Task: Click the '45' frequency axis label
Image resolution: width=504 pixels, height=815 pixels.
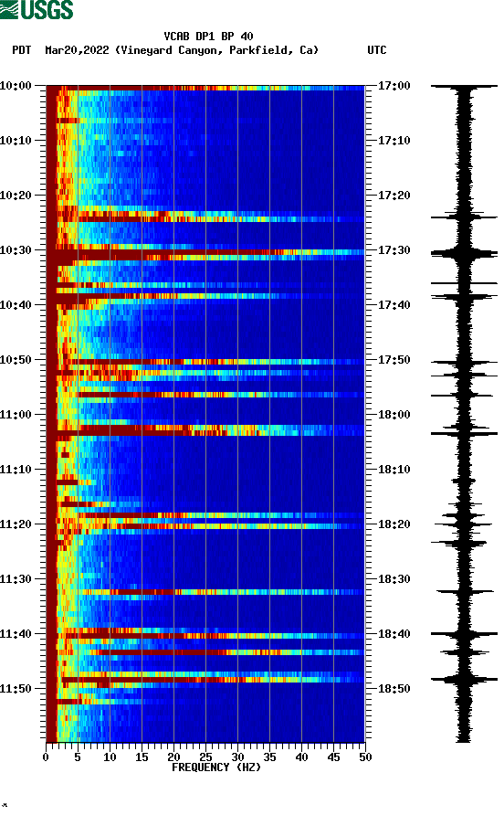Action: pyautogui.click(x=333, y=757)
